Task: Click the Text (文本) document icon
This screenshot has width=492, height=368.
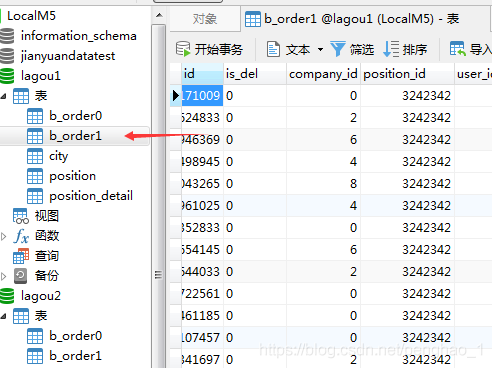Action: pos(273,49)
